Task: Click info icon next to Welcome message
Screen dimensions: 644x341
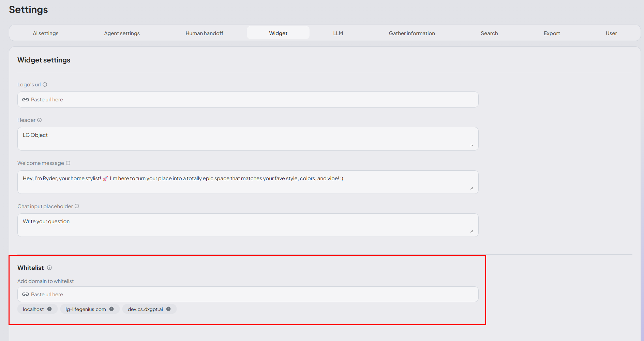Action: [x=68, y=163]
